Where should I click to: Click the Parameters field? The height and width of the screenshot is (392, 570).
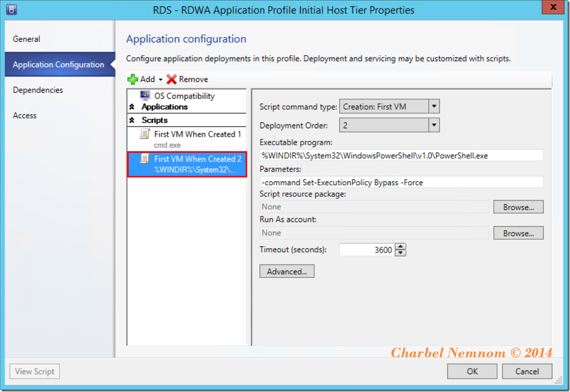pos(401,182)
